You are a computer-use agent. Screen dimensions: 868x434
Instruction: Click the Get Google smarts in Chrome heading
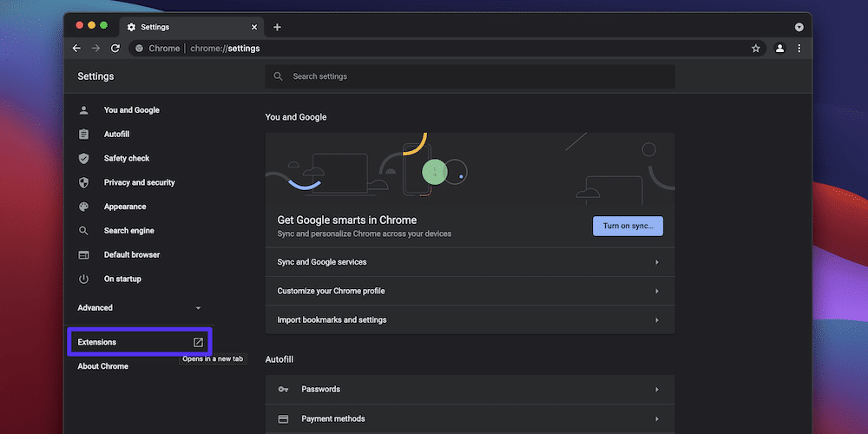pos(347,220)
